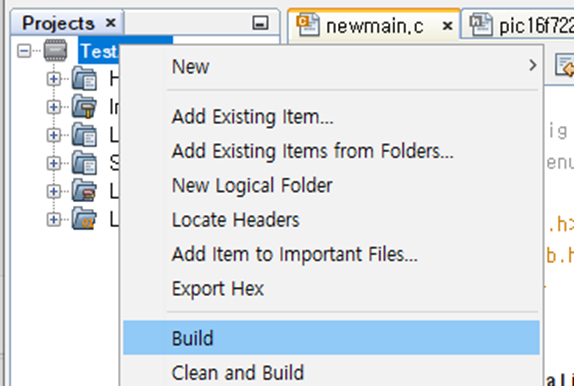Open submenu via arrow next to New
This screenshot has height=386, width=574.
click(533, 66)
